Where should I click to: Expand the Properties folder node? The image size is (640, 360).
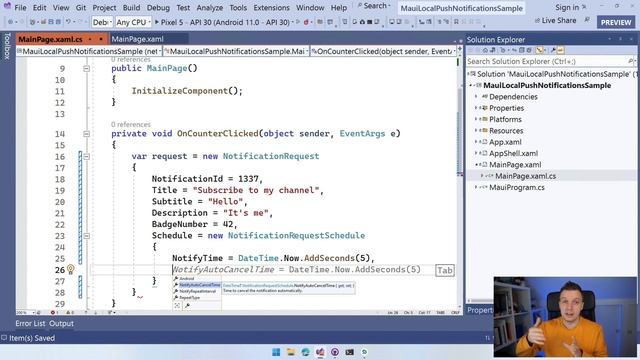[476, 108]
